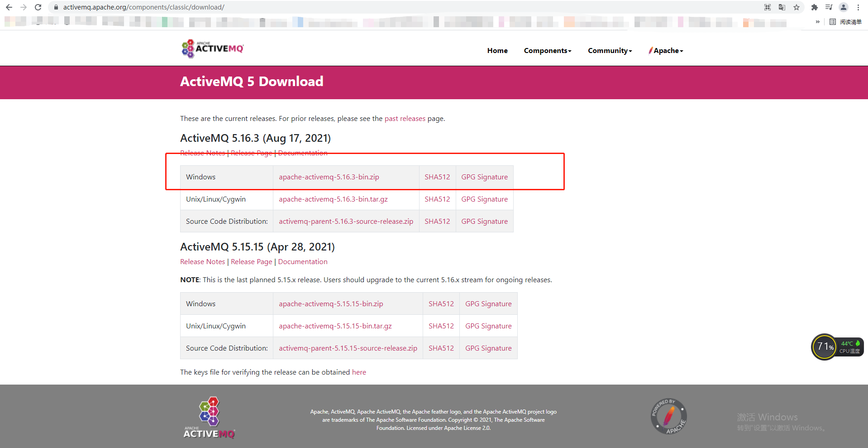Image resolution: width=868 pixels, height=448 pixels.
Task: Open GPG Signature for 5.15.15 Windows zip
Action: pos(489,304)
